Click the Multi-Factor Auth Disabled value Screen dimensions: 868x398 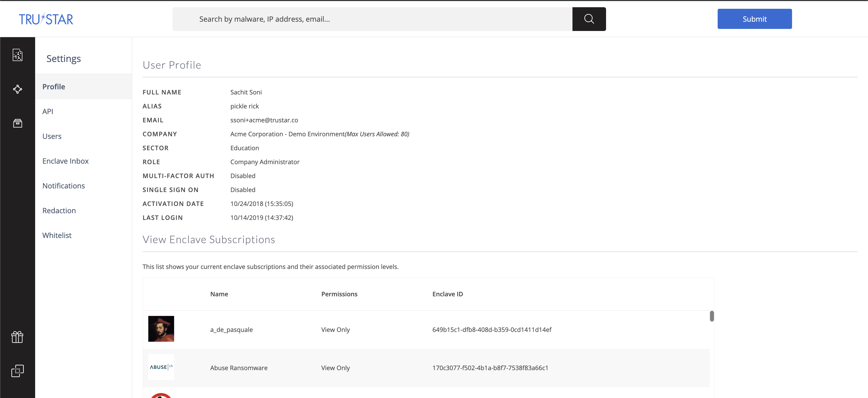[243, 176]
